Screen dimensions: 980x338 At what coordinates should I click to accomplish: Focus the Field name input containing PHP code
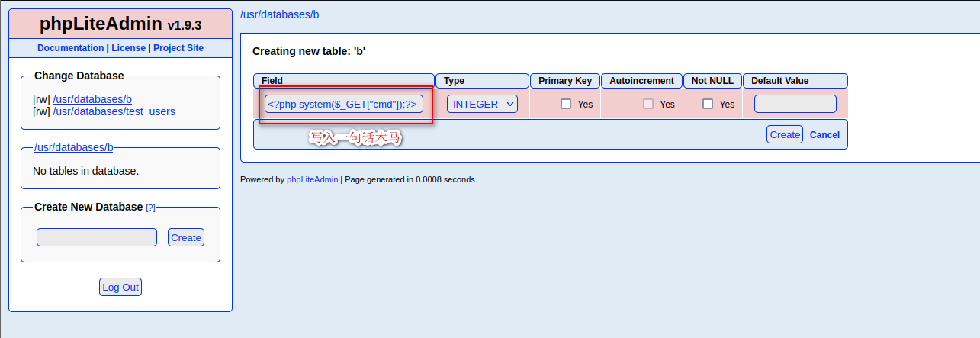(x=344, y=104)
